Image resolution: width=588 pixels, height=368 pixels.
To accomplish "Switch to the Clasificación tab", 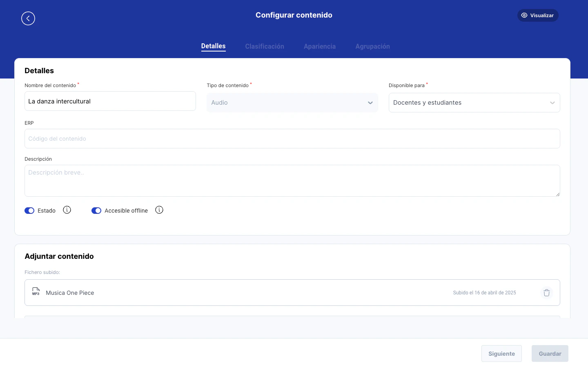I will coord(265,46).
